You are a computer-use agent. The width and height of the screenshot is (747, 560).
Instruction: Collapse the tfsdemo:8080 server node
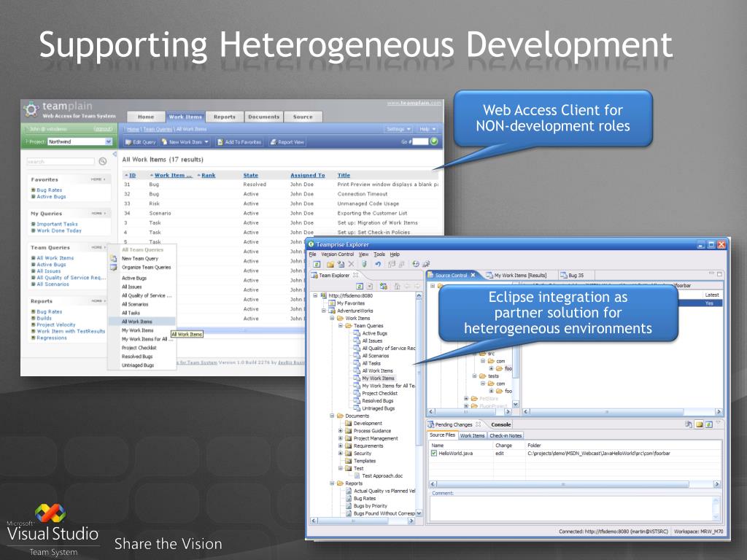[x=315, y=295]
